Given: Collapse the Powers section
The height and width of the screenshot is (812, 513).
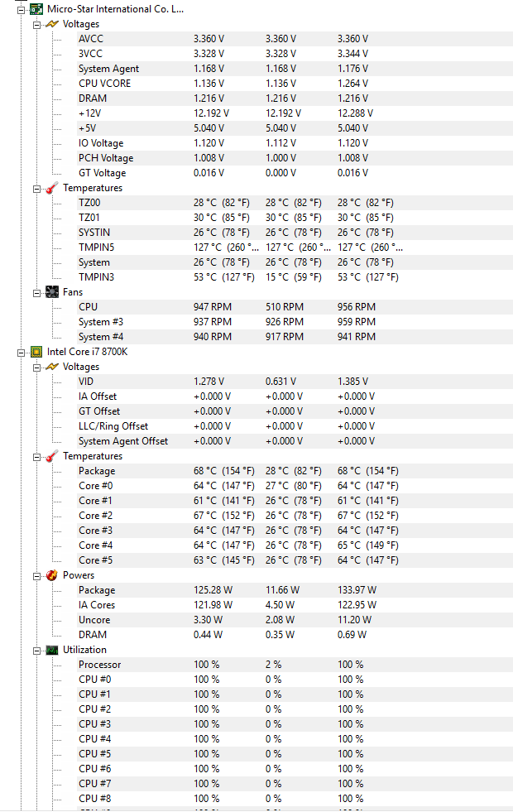Looking at the screenshot, I should [x=36, y=576].
